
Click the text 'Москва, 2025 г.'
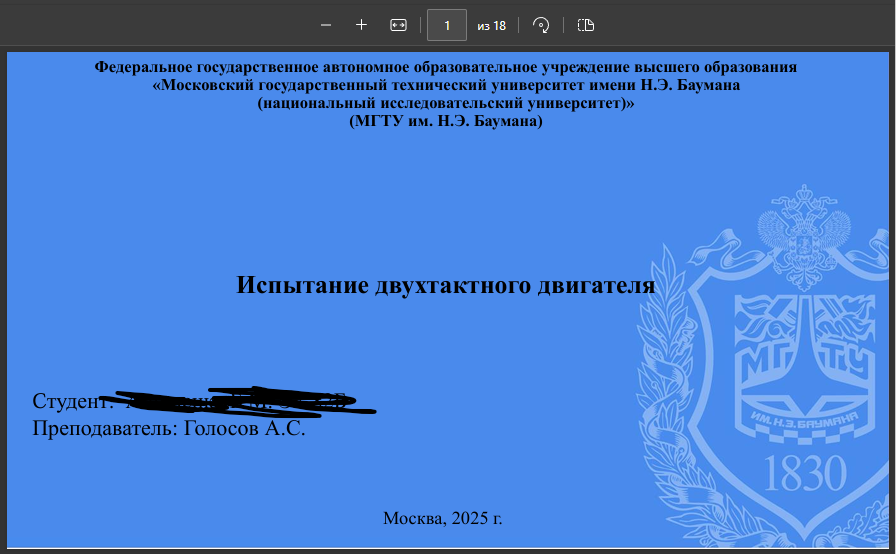tap(442, 518)
